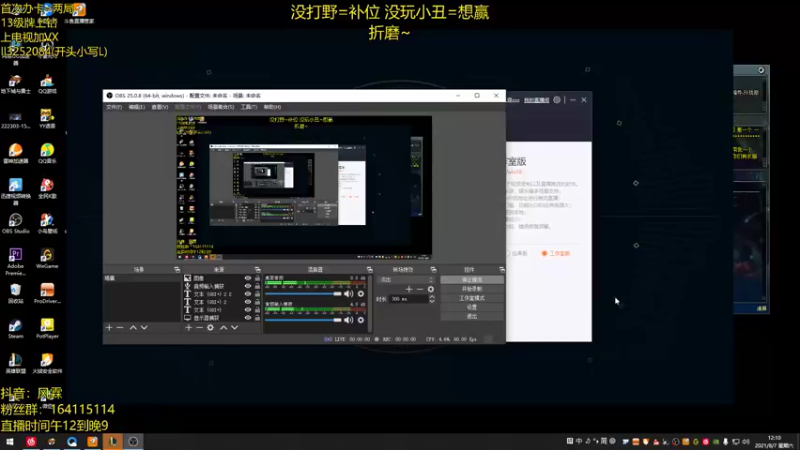This screenshot has width=800, height=450.
Task: Click 工作室模式 studio mode button
Action: pos(472,298)
